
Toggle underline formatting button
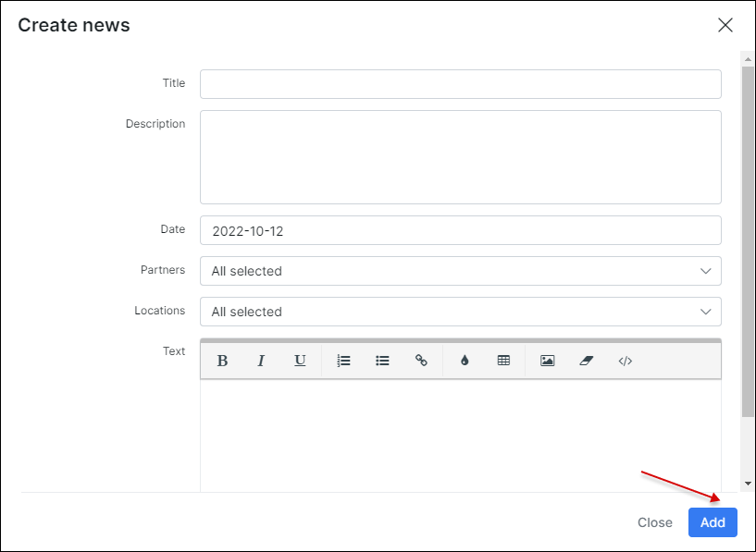click(x=300, y=361)
